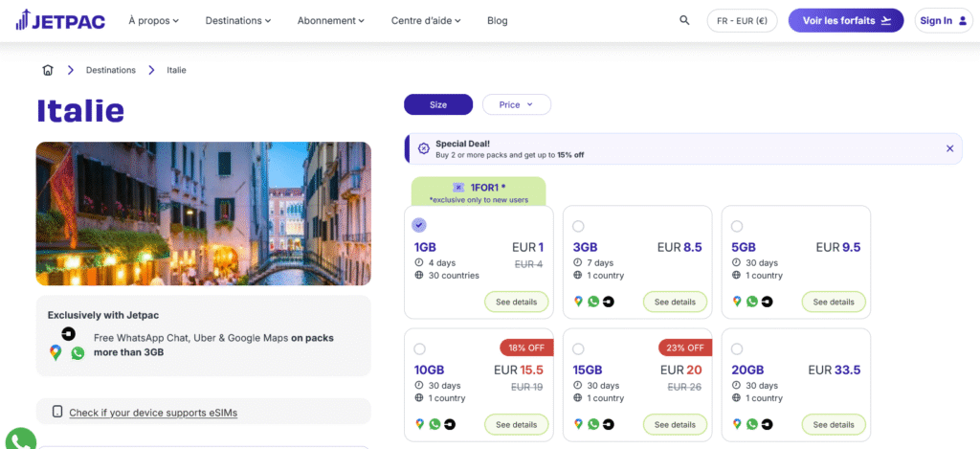Click Uber icon on 5GB card
980x449 pixels.
767,302
